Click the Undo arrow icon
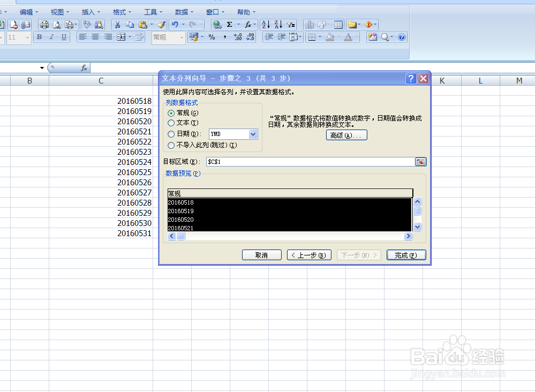Screen dimensions: 535x392 [175, 25]
